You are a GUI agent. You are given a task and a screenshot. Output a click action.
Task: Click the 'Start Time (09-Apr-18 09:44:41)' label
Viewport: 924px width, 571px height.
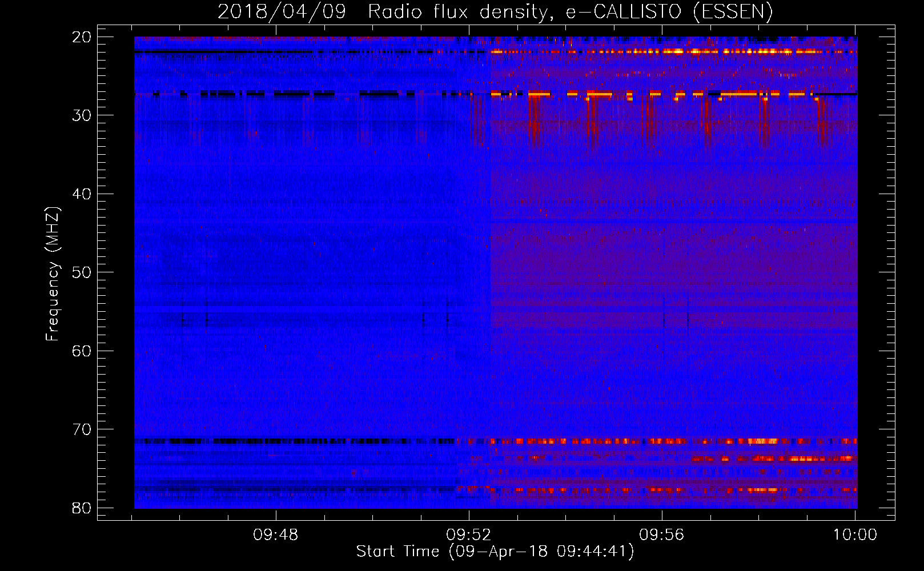tap(495, 552)
